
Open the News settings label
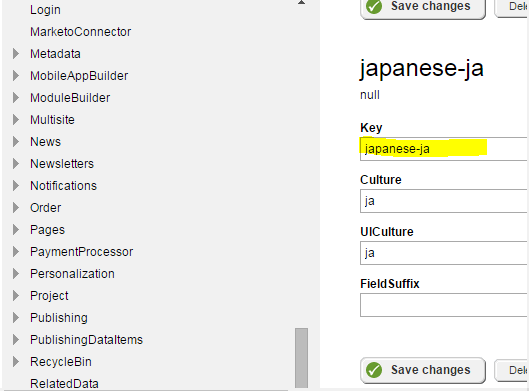(x=45, y=142)
